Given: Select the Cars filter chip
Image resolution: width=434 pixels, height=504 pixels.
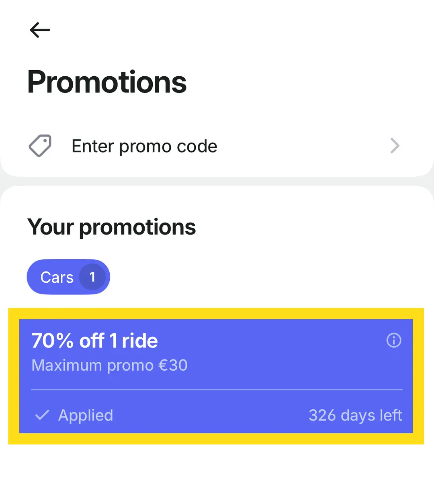Looking at the screenshot, I should pos(68,277).
